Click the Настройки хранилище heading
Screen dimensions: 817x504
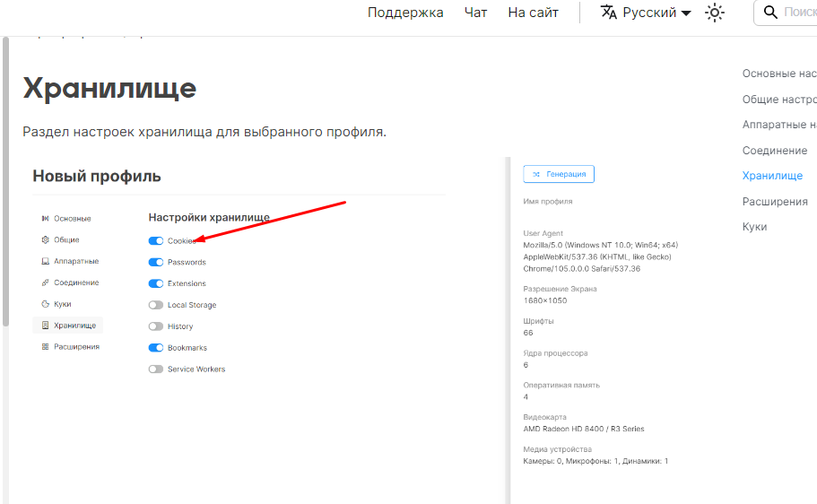209,217
